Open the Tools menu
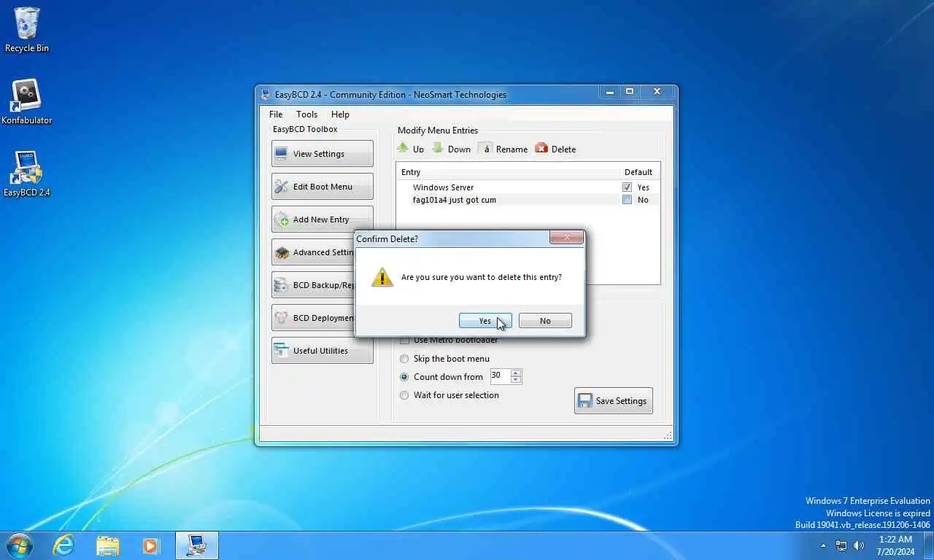The height and width of the screenshot is (560, 934). coord(306,114)
